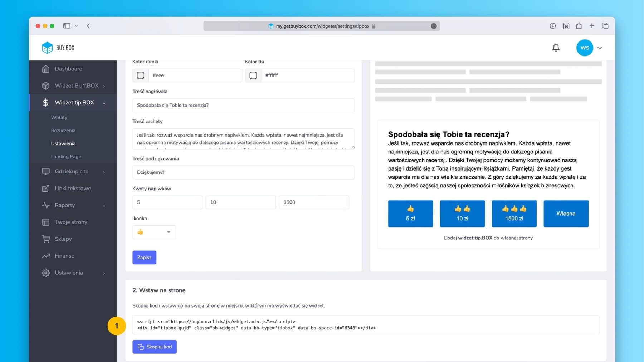Open Linki tekstowe menu item
This screenshot has width=644, height=362.
pos(73,188)
